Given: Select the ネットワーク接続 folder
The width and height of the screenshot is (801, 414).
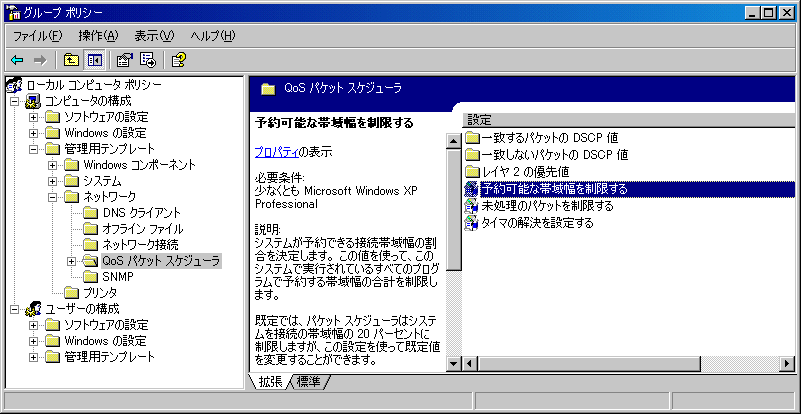Looking at the screenshot, I should tap(132, 245).
